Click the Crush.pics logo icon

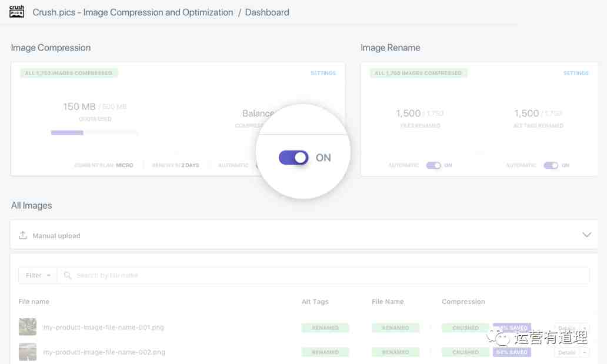pyautogui.click(x=17, y=12)
